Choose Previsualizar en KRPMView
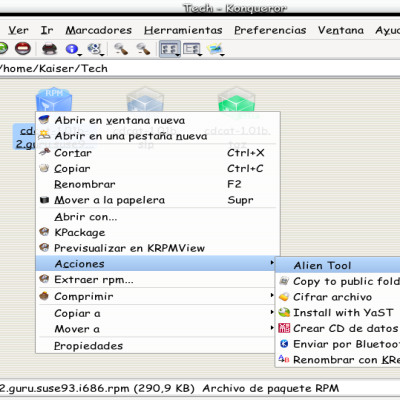 click(x=158, y=248)
